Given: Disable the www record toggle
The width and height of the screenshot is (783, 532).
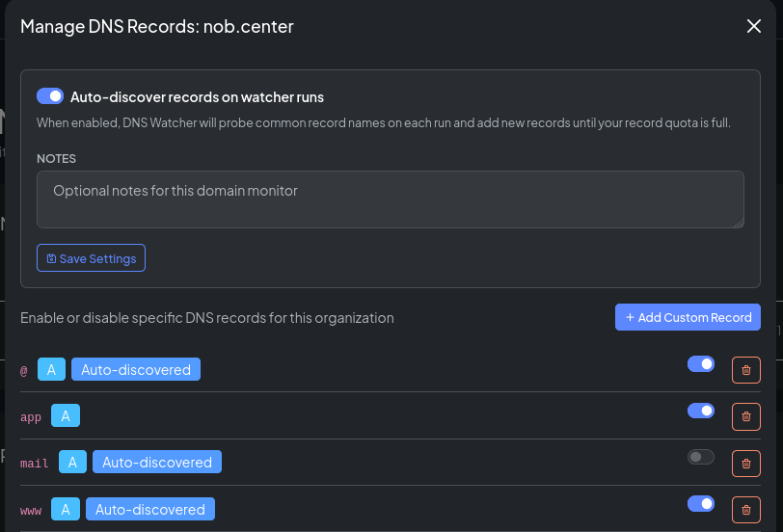Looking at the screenshot, I should point(701,503).
